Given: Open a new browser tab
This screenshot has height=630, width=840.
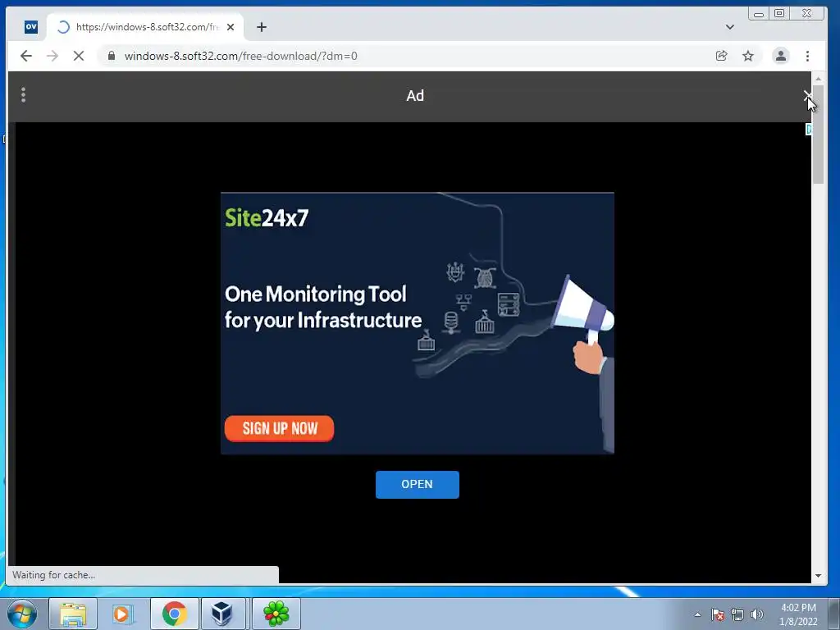Looking at the screenshot, I should click(262, 27).
